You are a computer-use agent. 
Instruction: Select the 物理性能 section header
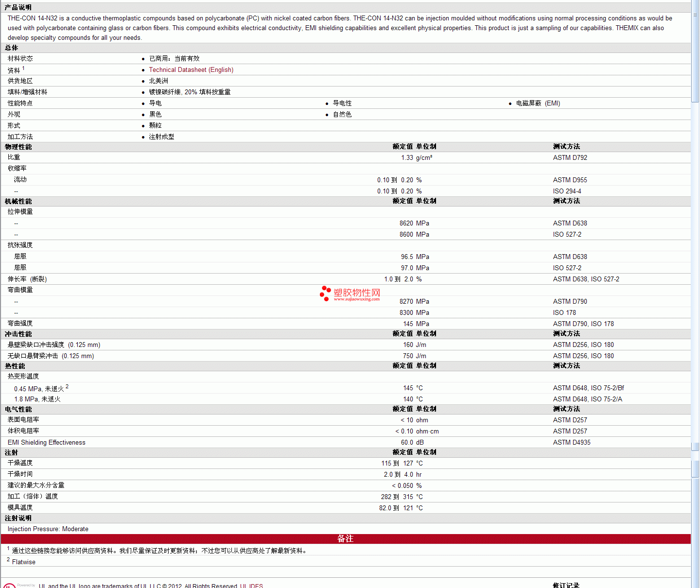[18, 147]
